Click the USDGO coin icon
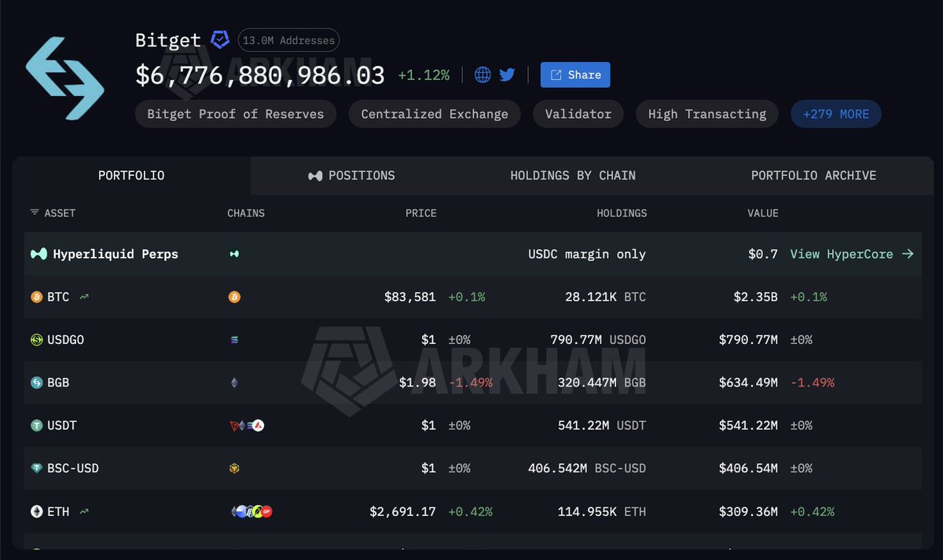Screen dimensions: 943x560 (36, 340)
